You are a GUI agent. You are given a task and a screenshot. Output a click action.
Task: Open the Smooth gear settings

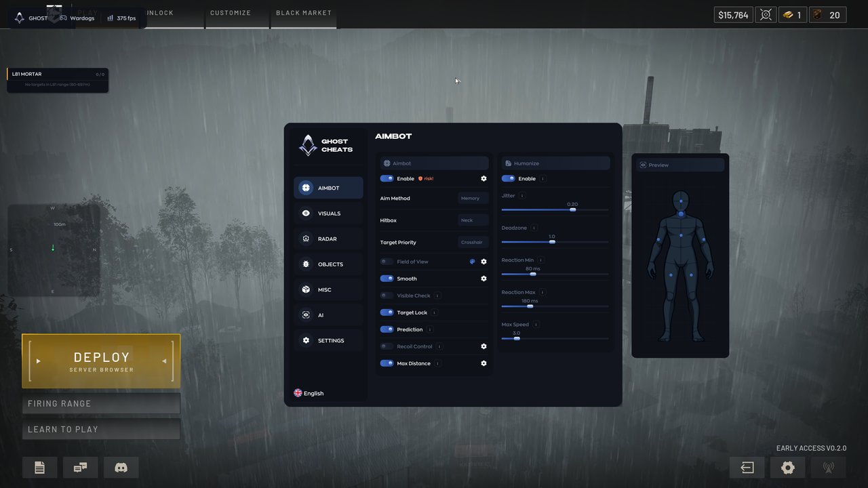(x=484, y=279)
